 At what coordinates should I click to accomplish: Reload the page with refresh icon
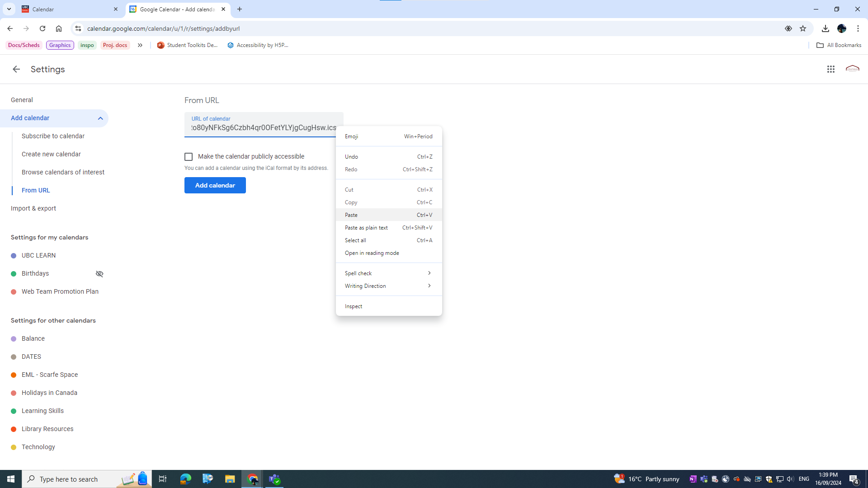[42, 28]
